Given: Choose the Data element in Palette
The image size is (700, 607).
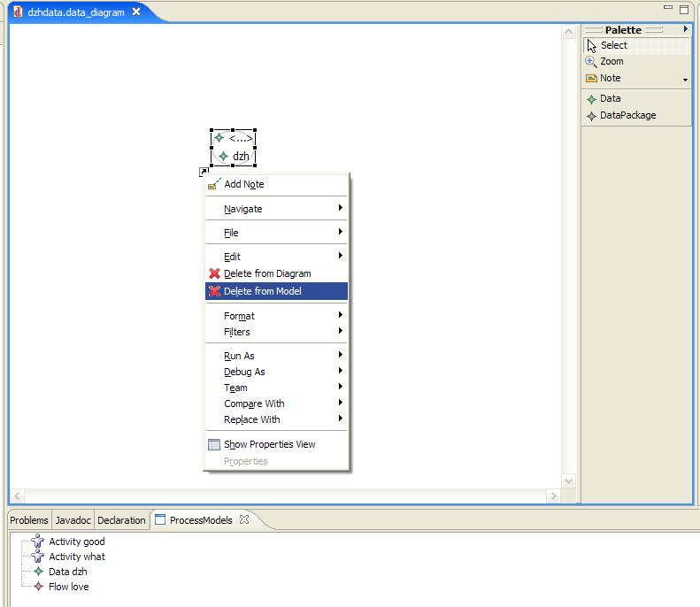Looking at the screenshot, I should (x=610, y=99).
